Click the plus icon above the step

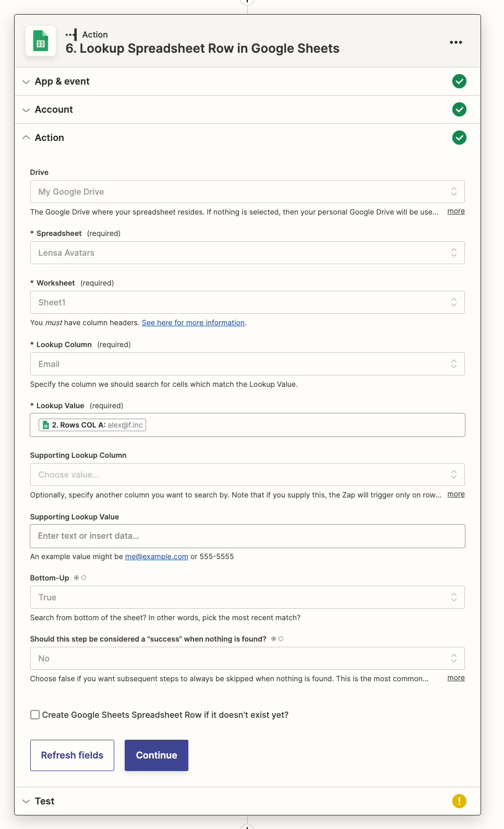pos(247,2)
